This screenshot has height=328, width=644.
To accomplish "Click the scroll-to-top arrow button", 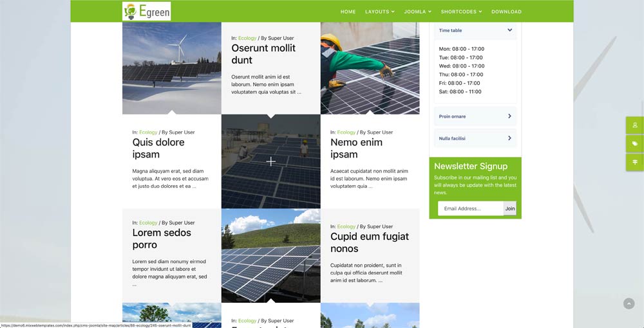I will tap(629, 304).
